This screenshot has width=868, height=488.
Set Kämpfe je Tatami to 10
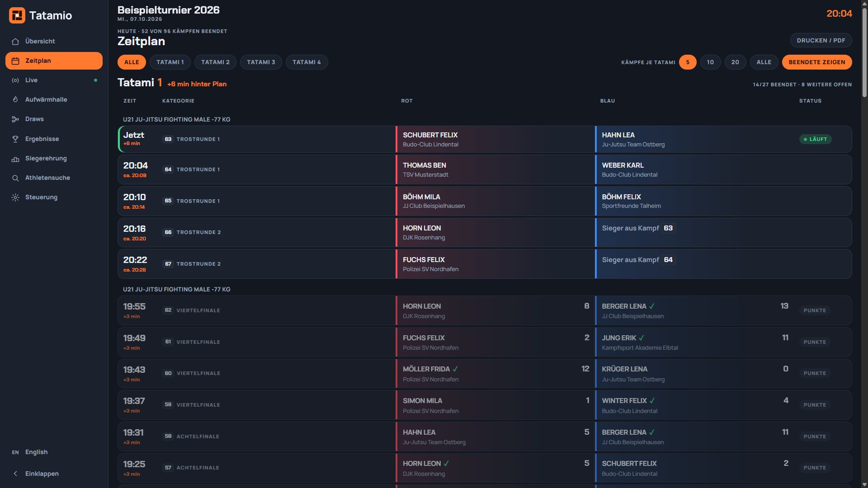point(710,62)
